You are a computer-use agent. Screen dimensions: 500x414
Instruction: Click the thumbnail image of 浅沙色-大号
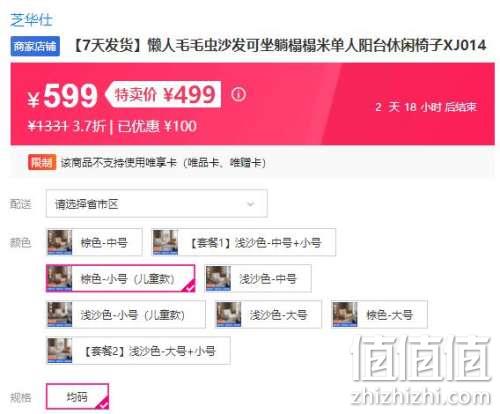[228, 315]
